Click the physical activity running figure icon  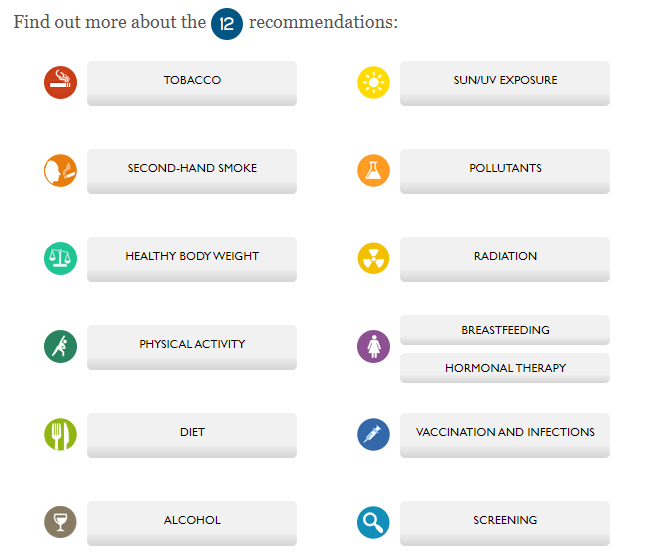click(60, 346)
